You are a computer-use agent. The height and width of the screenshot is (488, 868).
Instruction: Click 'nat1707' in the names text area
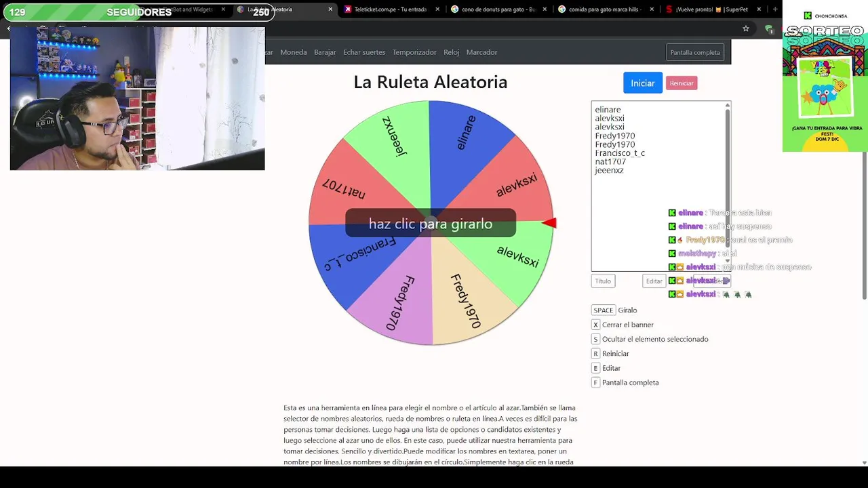610,161
